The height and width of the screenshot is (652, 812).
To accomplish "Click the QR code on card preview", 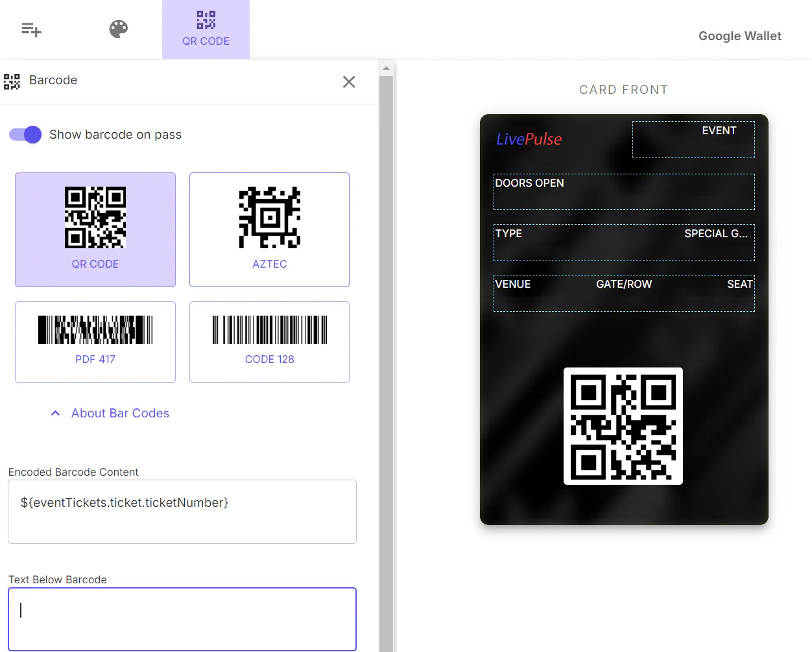I will click(623, 426).
